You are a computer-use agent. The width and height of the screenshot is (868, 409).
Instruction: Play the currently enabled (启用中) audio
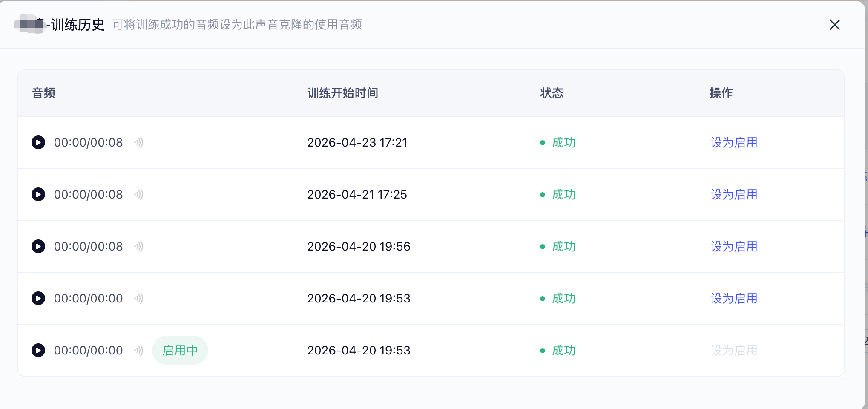[x=38, y=350]
